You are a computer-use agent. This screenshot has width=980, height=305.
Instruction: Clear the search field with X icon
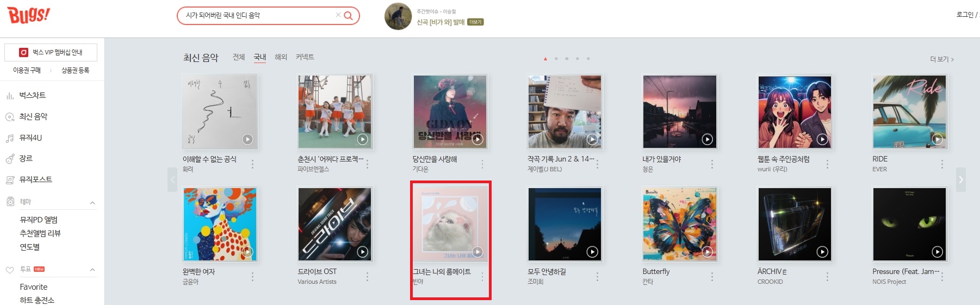(338, 15)
